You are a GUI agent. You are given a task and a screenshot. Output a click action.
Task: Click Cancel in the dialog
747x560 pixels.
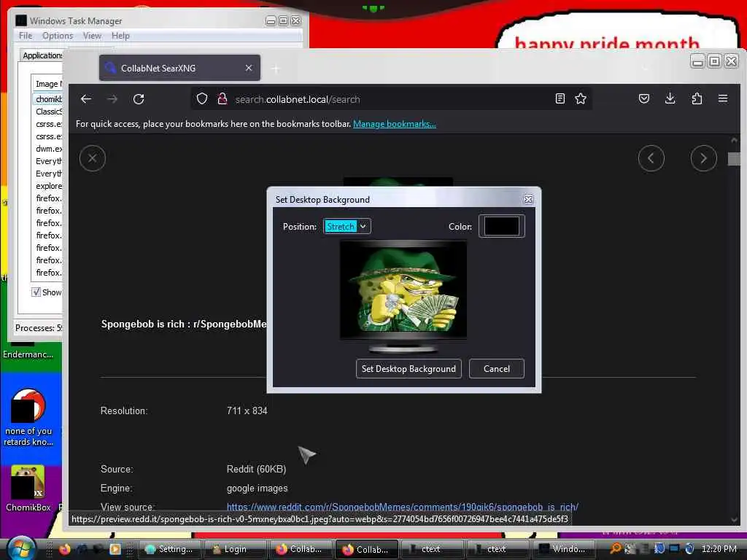[x=496, y=368]
